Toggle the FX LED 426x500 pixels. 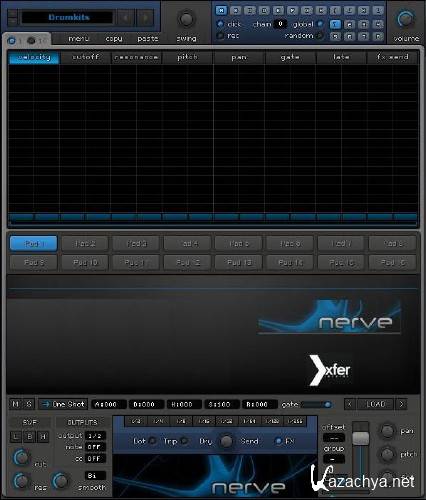[x=278, y=441]
